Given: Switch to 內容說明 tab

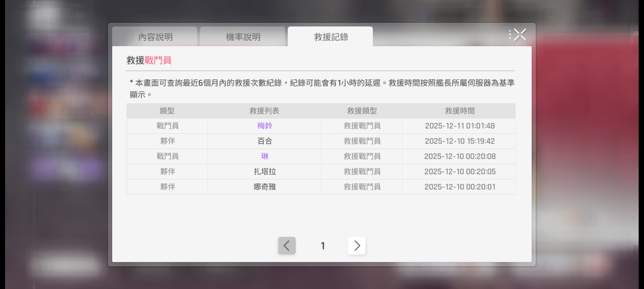Looking at the screenshot, I should coord(155,37).
